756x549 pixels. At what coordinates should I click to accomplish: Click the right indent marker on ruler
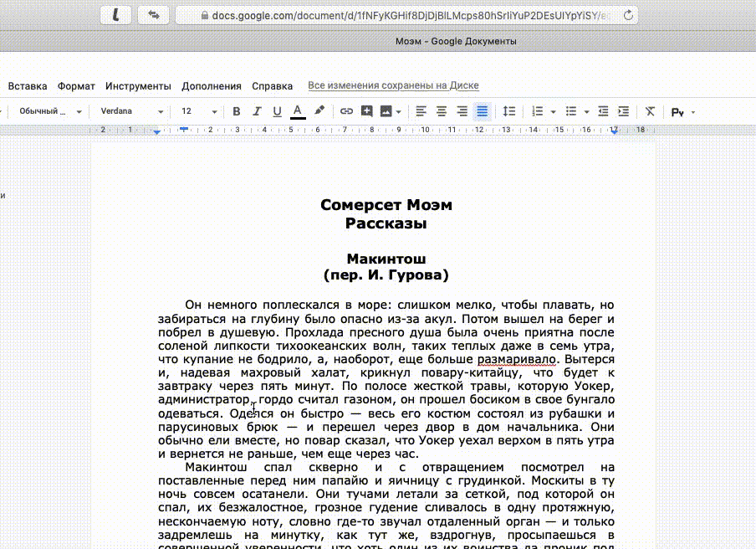click(x=614, y=131)
